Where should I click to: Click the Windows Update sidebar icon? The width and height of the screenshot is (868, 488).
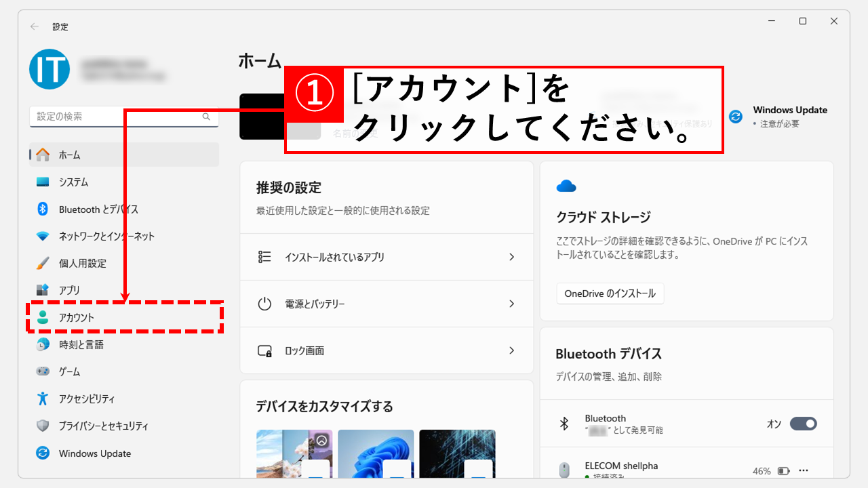coord(43,453)
